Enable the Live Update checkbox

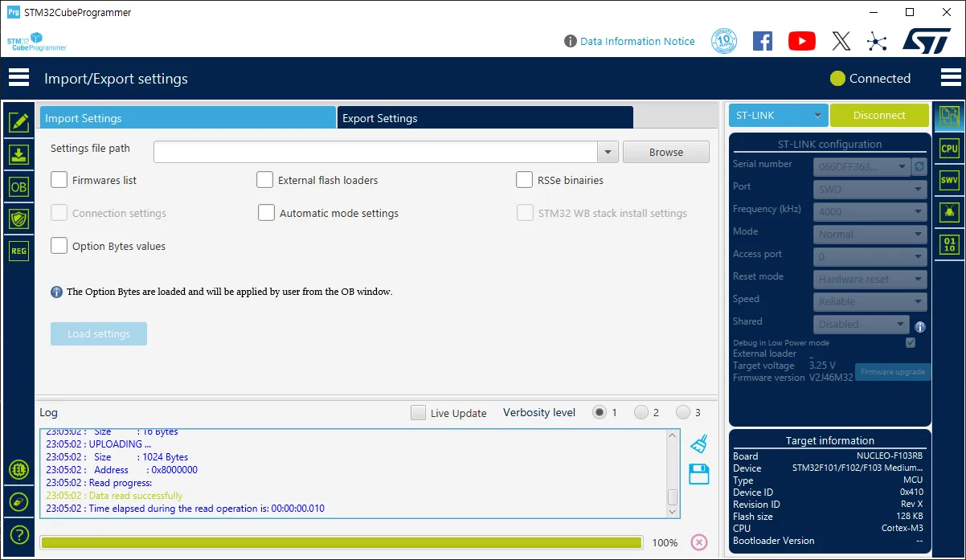pos(418,413)
